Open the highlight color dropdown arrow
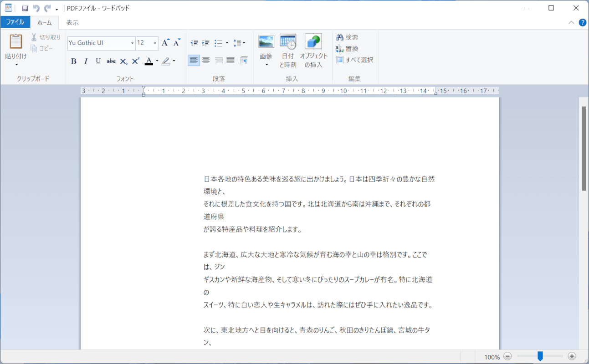 [174, 61]
